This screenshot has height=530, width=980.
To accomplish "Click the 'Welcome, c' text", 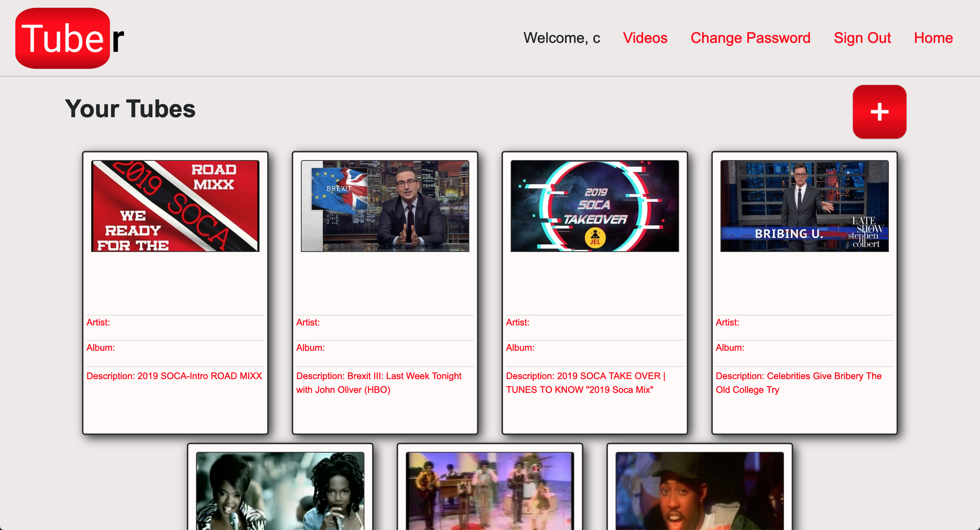I will click(562, 38).
